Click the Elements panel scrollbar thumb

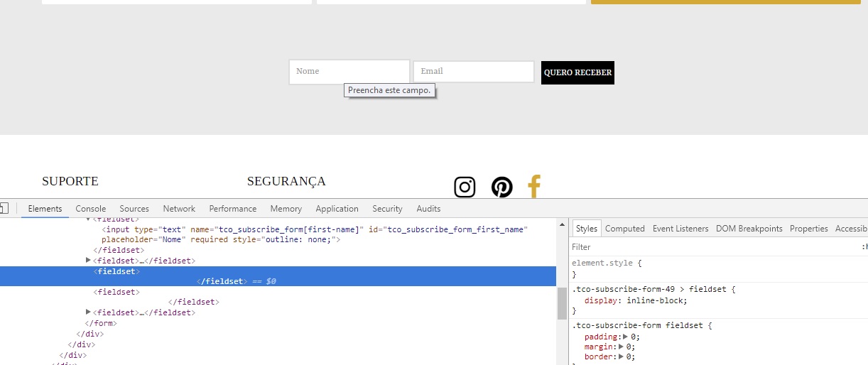pyautogui.click(x=562, y=303)
